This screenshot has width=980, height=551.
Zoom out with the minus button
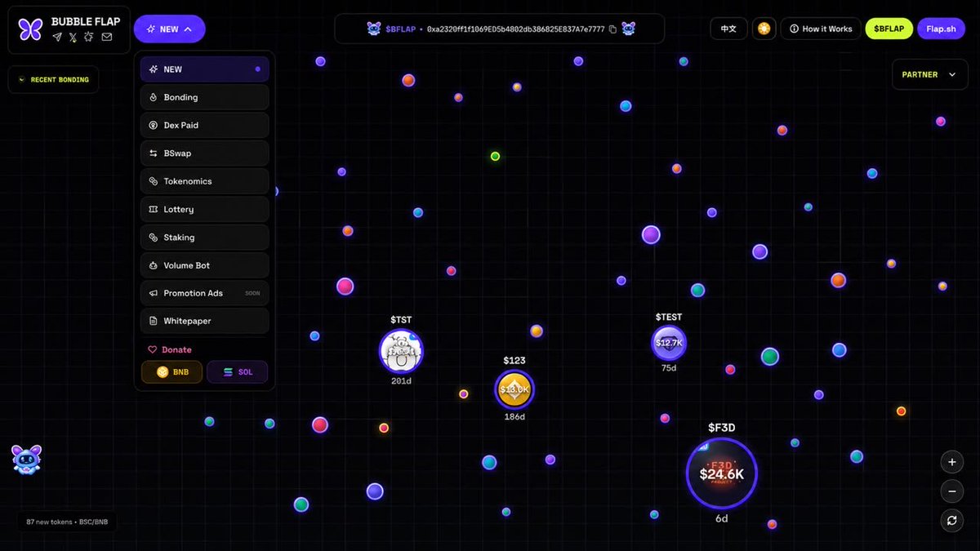[x=952, y=491]
